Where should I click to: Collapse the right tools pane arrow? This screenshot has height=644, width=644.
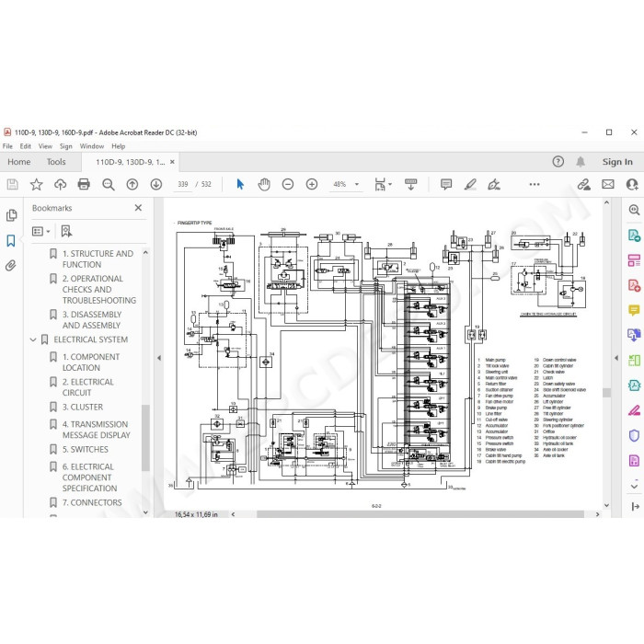[616, 358]
